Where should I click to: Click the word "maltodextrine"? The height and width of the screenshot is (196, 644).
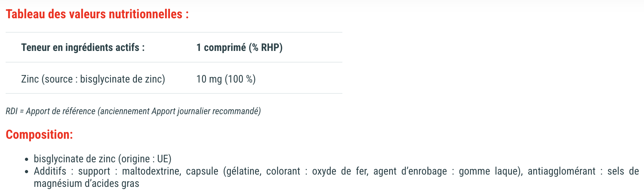click(151, 171)
